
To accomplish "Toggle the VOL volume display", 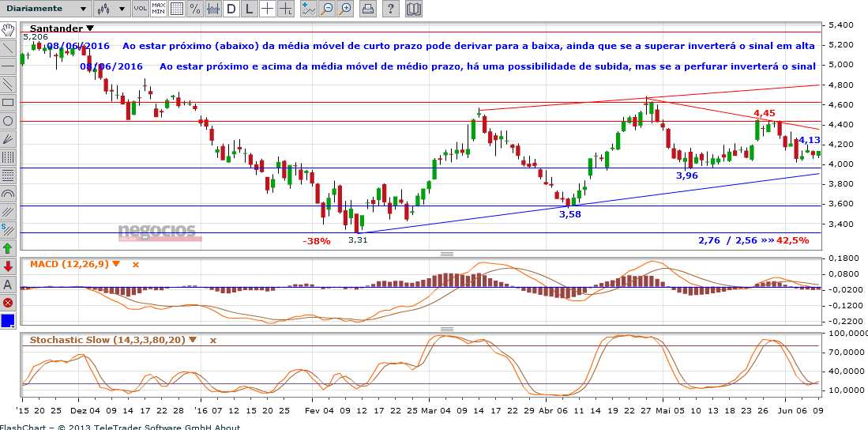I will (x=141, y=9).
